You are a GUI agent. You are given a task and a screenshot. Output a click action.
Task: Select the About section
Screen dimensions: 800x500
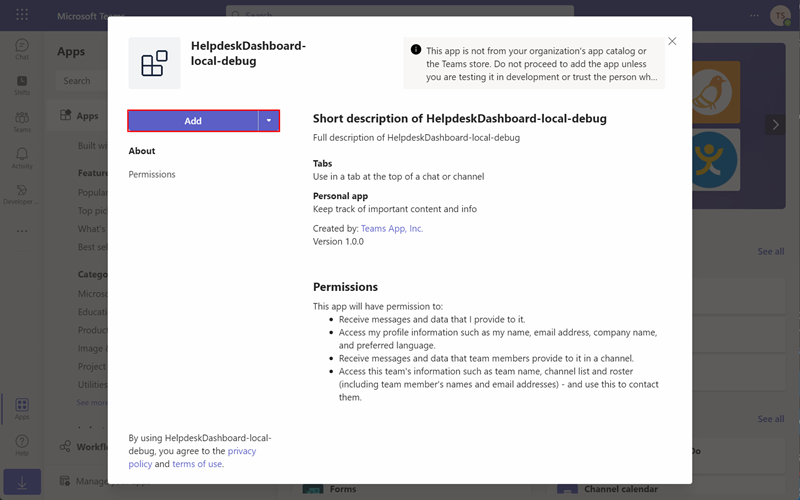point(142,151)
